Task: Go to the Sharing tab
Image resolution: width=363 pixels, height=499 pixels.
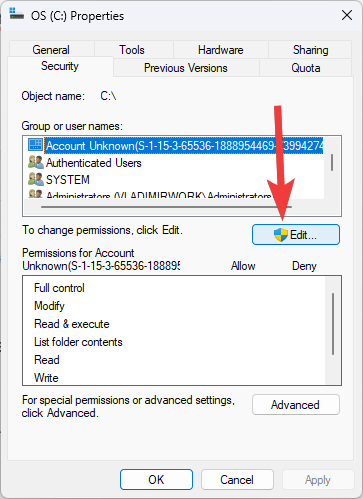Action: point(310,50)
